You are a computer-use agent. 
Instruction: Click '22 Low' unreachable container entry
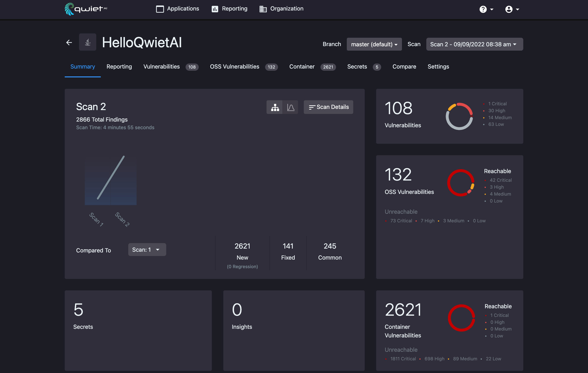(493, 359)
